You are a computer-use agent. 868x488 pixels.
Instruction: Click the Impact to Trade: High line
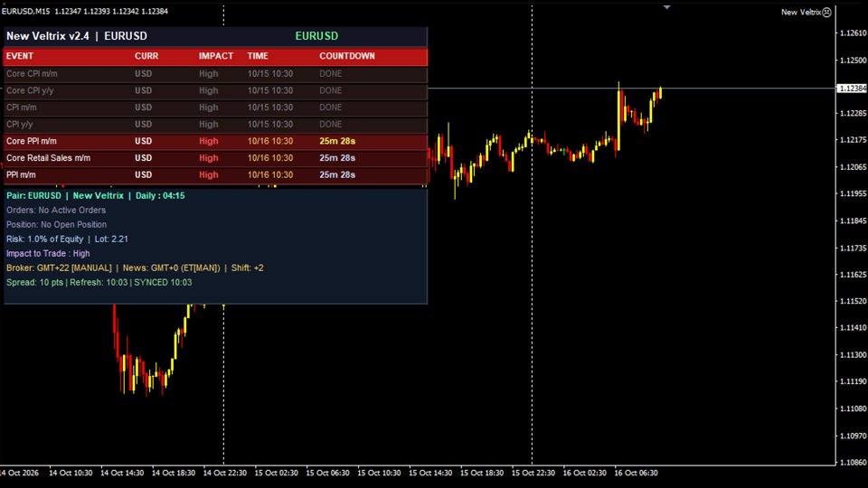(x=48, y=253)
